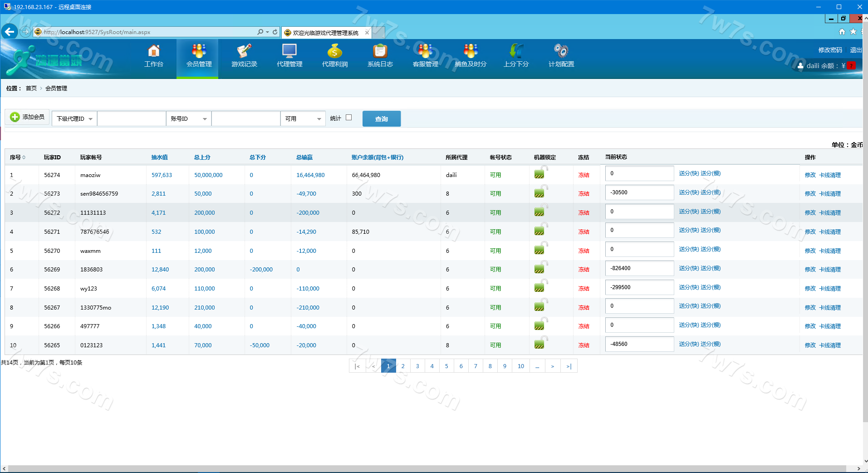Expand the 下级代理ID dropdown
The image size is (868, 473).
coord(74,119)
